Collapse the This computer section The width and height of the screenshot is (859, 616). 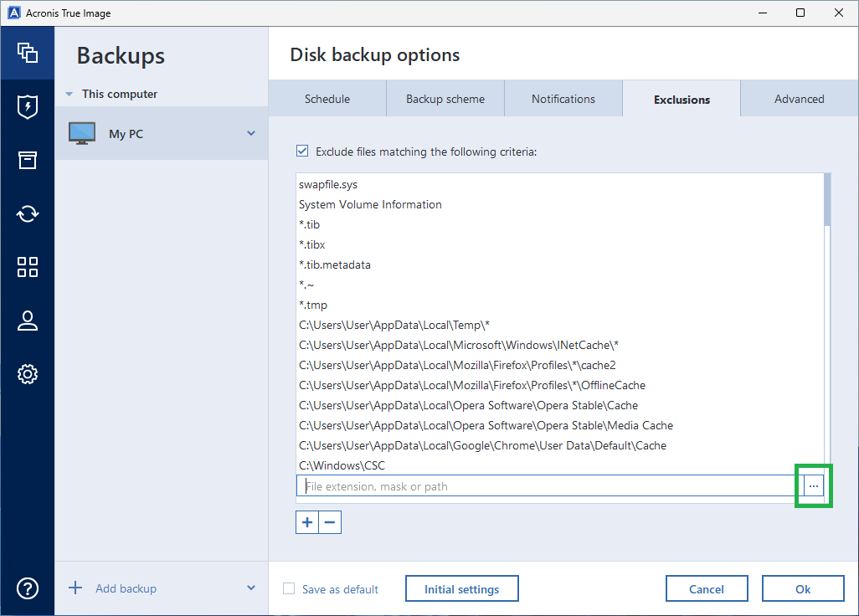(68, 94)
